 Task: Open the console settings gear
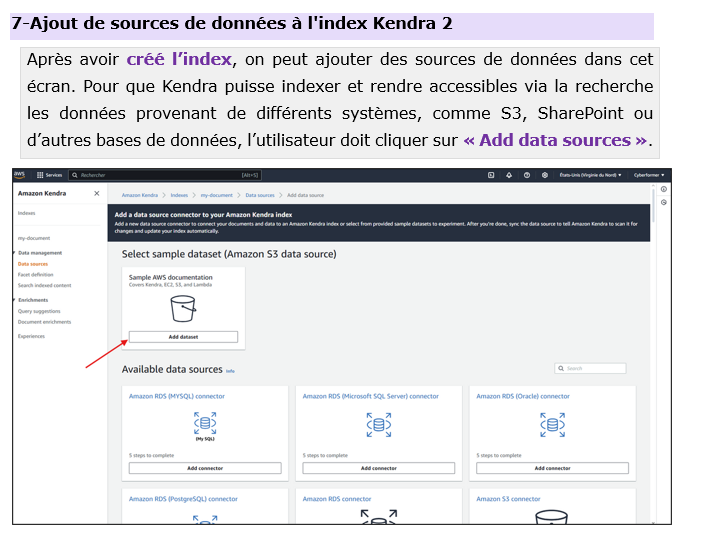[x=545, y=175]
